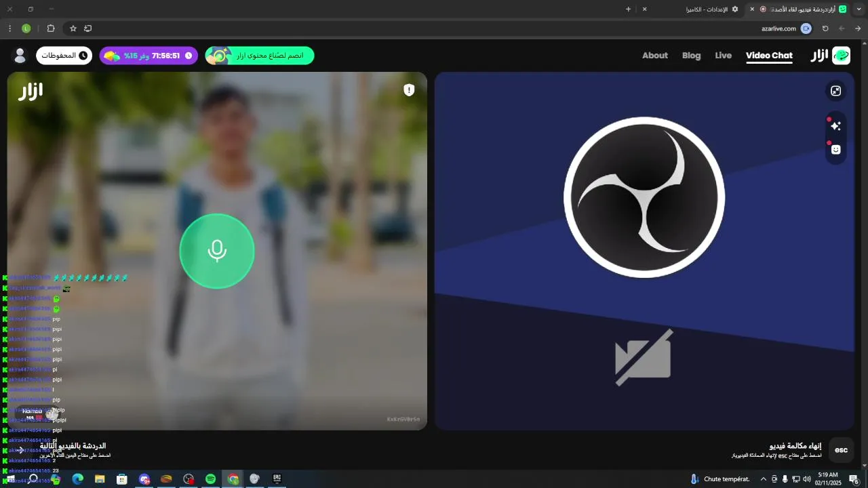Open the sparkle effects icon

(x=835, y=125)
